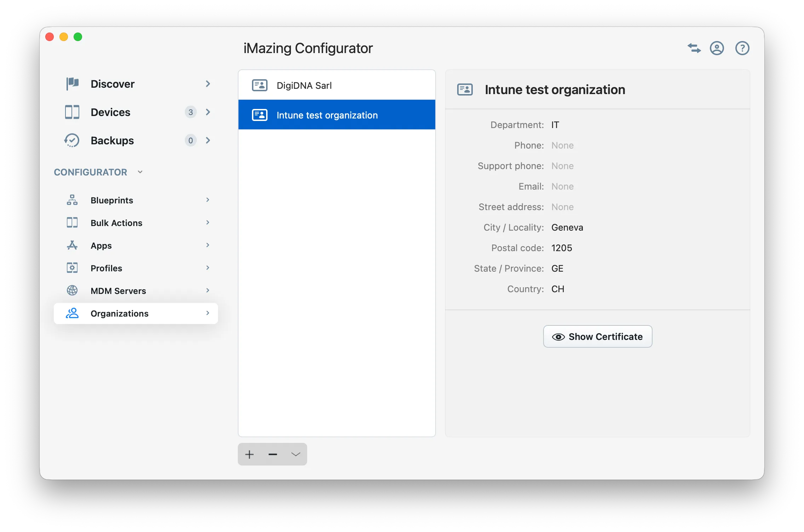Expand the Devices section arrow
The width and height of the screenshot is (804, 532).
(208, 112)
